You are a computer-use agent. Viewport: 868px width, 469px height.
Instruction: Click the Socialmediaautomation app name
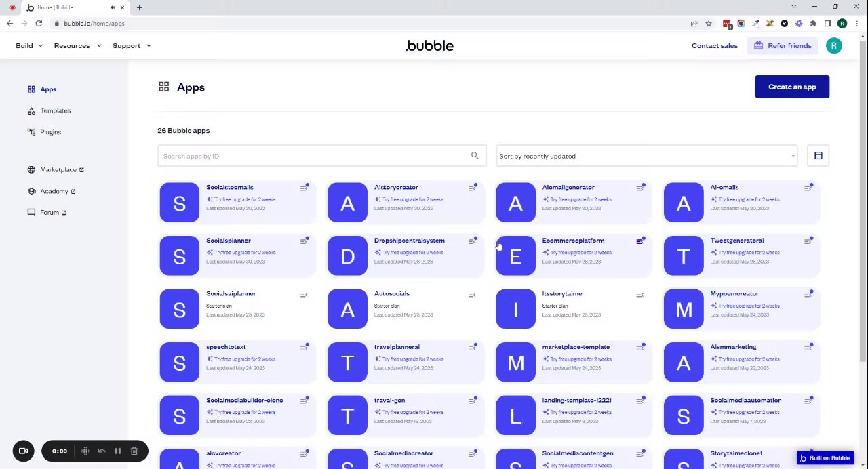pyautogui.click(x=746, y=401)
